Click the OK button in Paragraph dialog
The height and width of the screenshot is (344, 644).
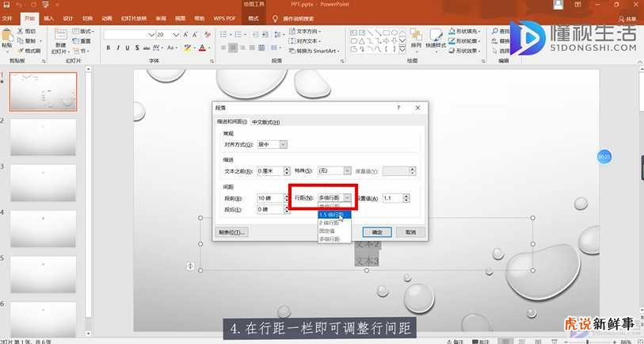(x=377, y=232)
